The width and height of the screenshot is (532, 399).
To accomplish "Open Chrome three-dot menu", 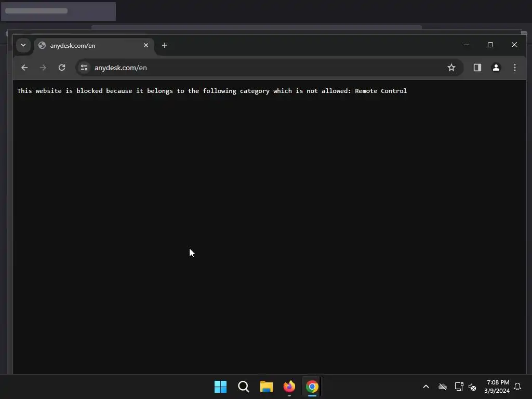I will click(515, 68).
